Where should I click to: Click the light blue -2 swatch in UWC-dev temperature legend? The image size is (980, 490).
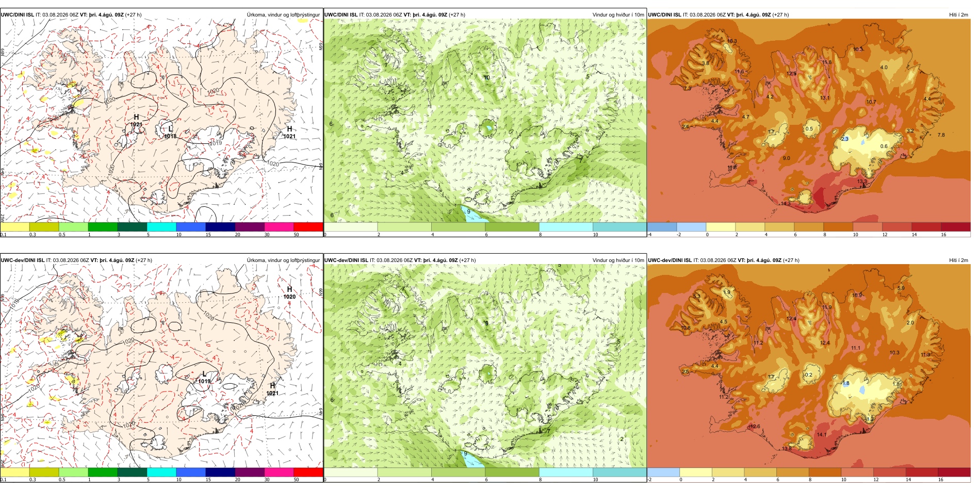click(663, 472)
